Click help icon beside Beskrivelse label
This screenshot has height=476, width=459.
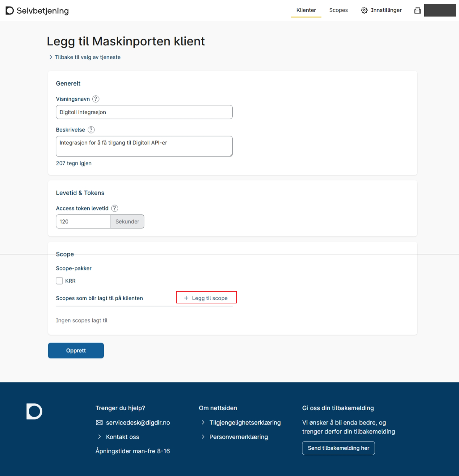pyautogui.click(x=91, y=130)
